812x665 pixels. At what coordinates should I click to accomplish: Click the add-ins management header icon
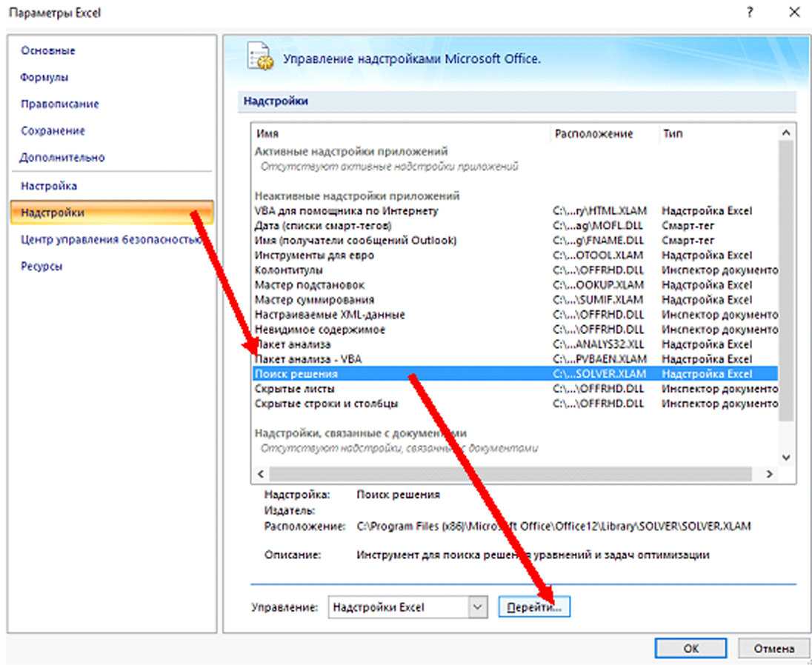[259, 56]
